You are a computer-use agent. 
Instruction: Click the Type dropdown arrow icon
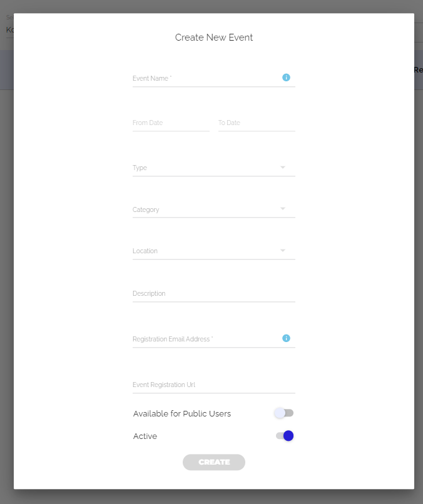tap(283, 167)
